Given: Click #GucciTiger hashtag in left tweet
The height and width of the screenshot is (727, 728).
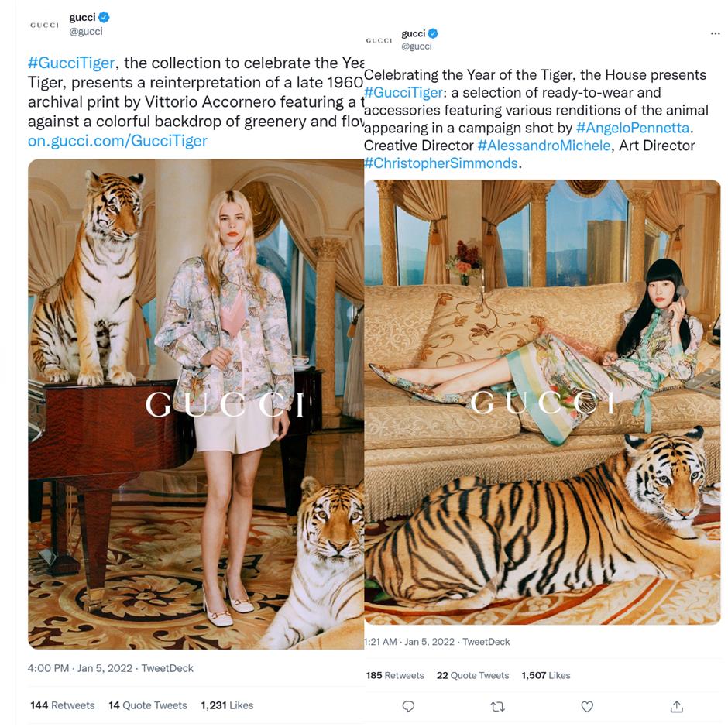Looking at the screenshot, I should point(71,63).
